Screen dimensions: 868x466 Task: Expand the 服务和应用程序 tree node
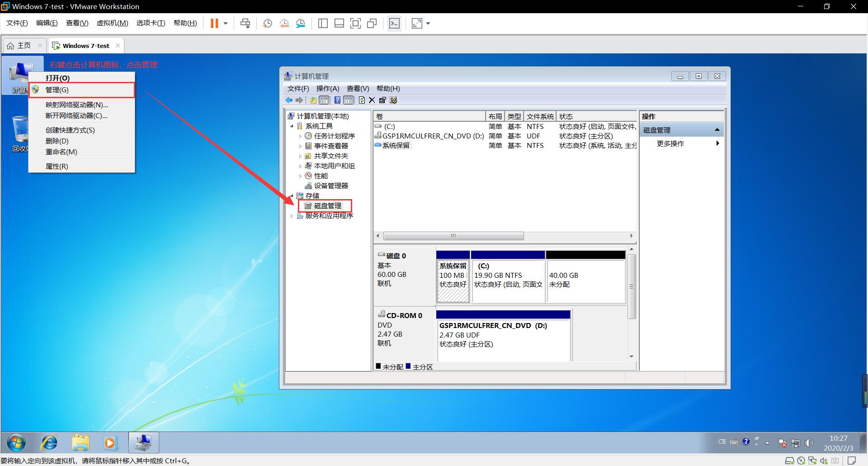pyautogui.click(x=292, y=216)
